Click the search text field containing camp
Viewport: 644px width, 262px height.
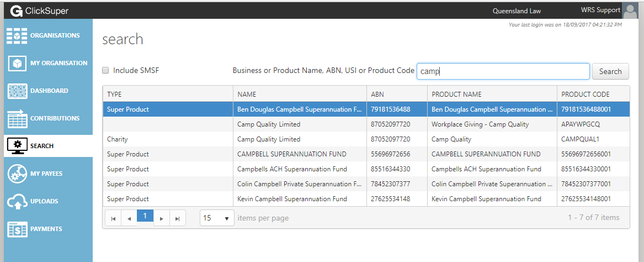click(503, 71)
